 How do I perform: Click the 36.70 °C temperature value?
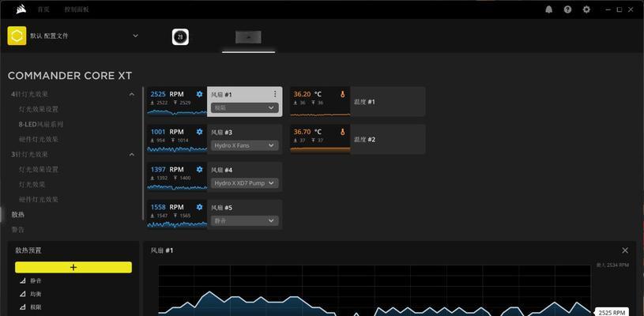[x=307, y=132]
